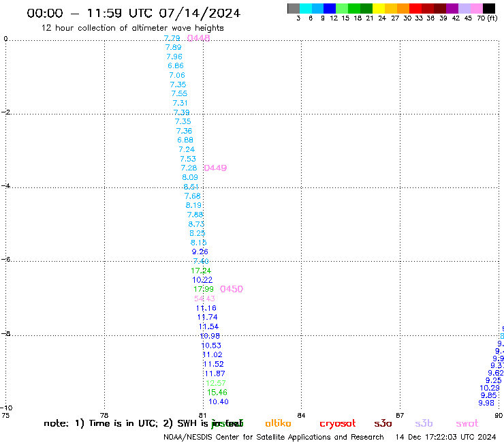Click the wave height value 6.86
This screenshot has width=504, height=443.
[x=176, y=65]
